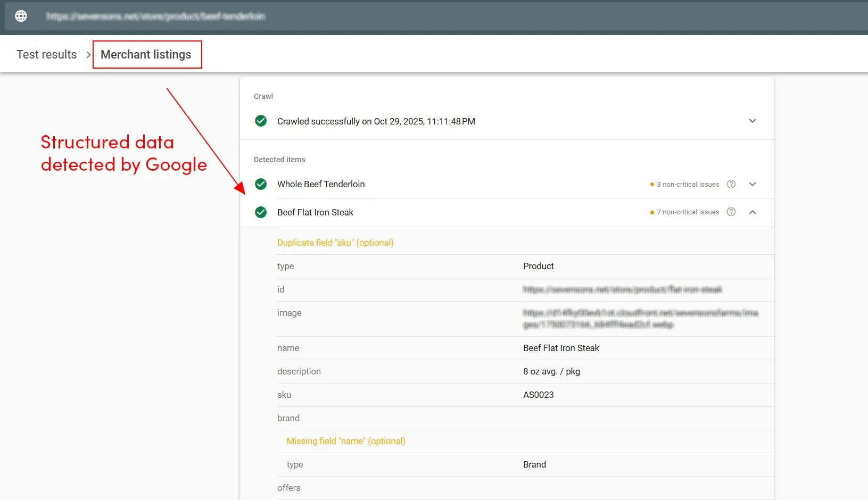Open help tooltip for 7 non-critical issues
Image resolution: width=868 pixels, height=500 pixels.
click(731, 212)
